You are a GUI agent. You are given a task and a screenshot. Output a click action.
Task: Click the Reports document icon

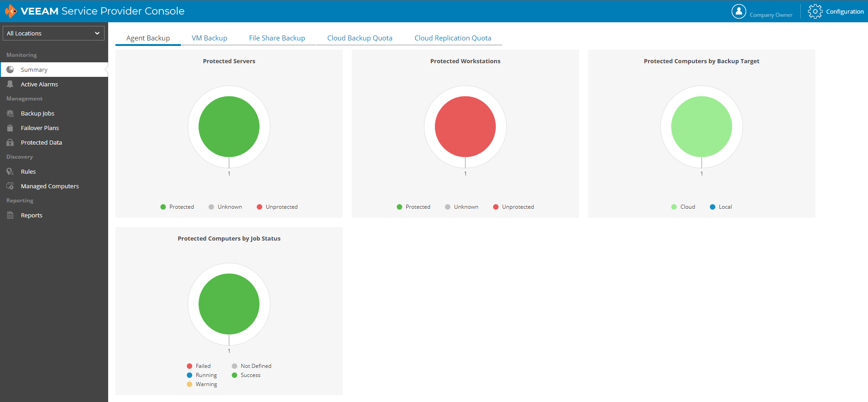pyautogui.click(x=10, y=215)
